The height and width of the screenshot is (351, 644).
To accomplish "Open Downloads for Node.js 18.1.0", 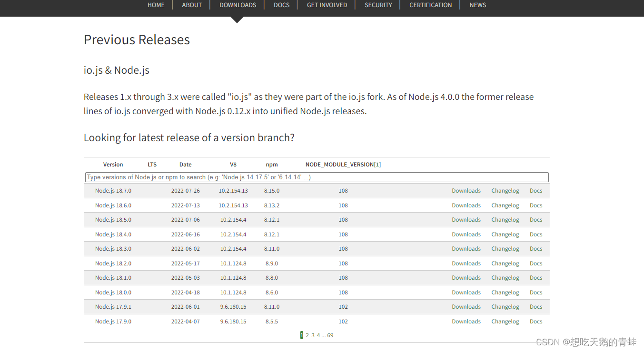I will (466, 278).
